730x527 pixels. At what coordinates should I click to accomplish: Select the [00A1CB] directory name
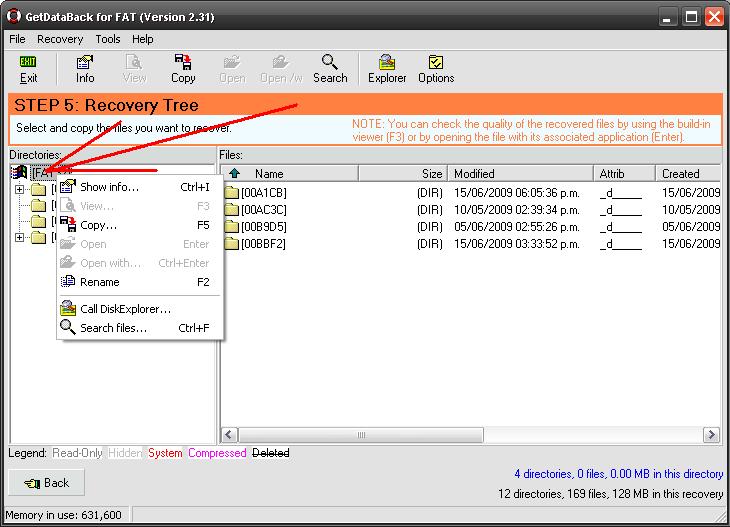[x=264, y=193]
